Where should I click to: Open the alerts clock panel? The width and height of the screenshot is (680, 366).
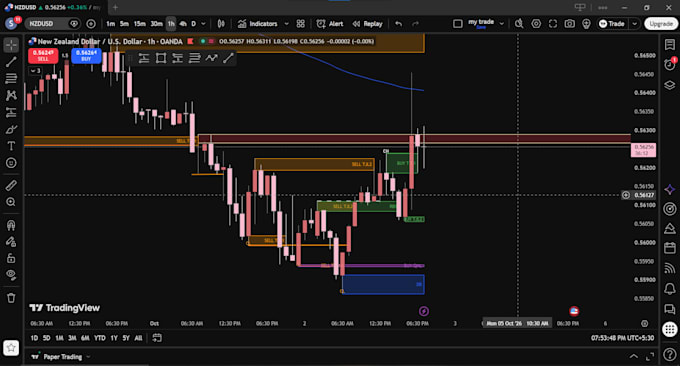(670, 65)
